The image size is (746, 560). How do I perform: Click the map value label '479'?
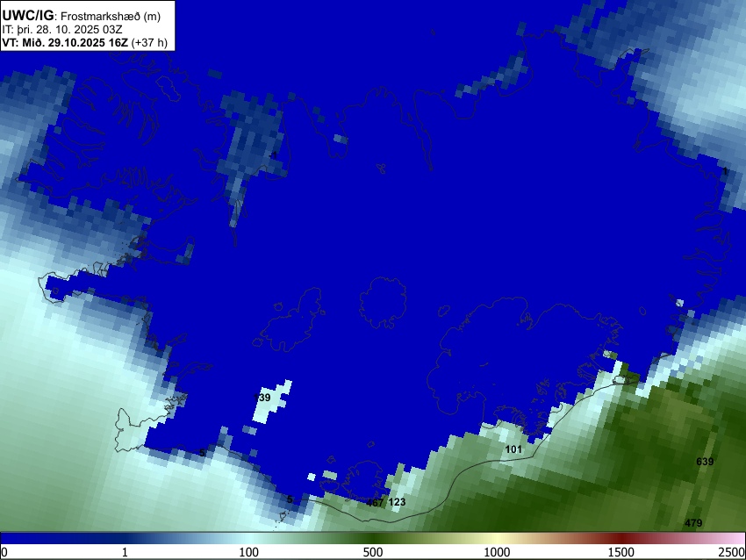(x=693, y=523)
